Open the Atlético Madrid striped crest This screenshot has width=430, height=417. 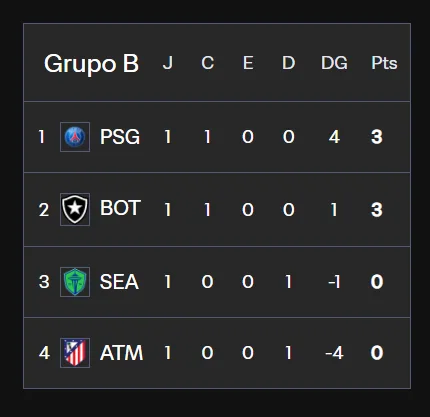point(75,353)
